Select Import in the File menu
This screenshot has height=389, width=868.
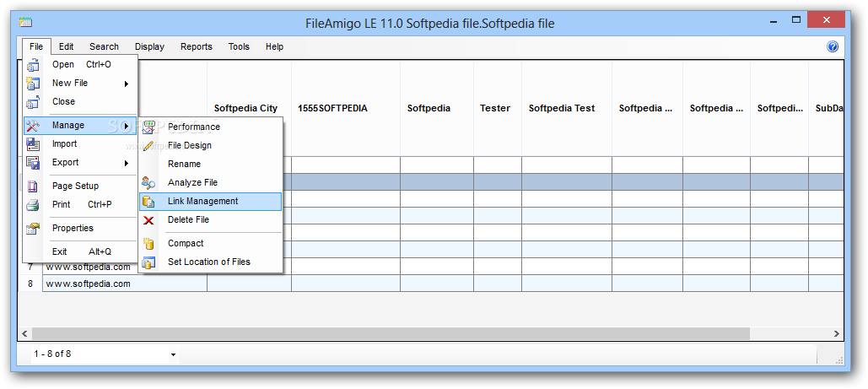pos(80,143)
